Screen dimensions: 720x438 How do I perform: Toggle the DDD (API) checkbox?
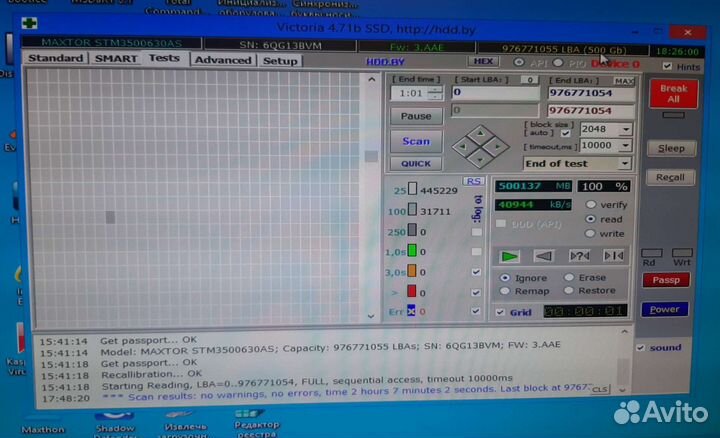tap(501, 224)
